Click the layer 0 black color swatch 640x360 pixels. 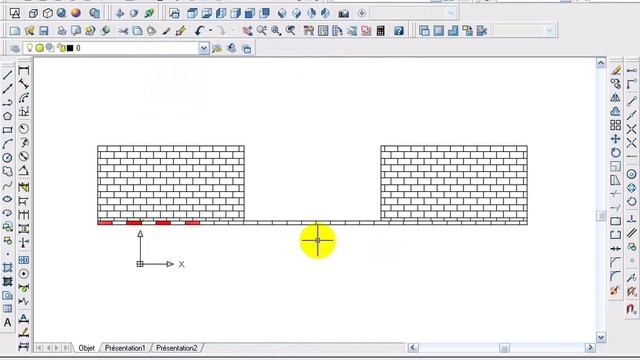tap(70, 48)
